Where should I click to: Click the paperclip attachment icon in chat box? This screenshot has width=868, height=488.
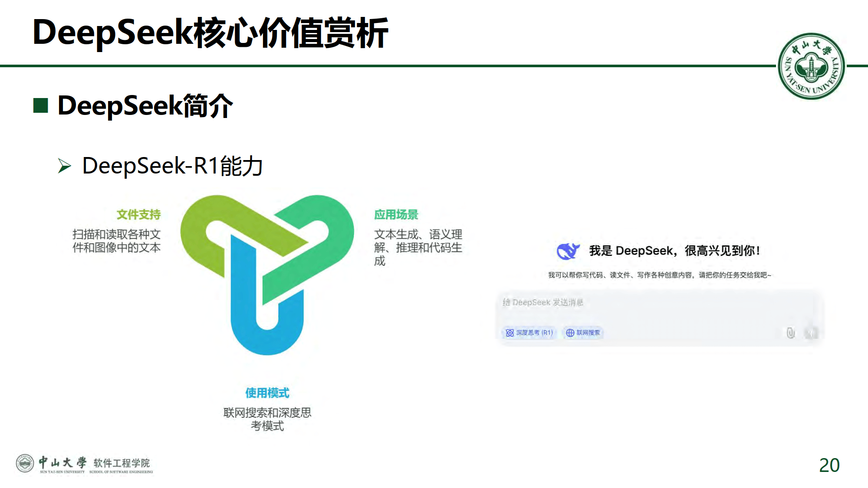791,333
